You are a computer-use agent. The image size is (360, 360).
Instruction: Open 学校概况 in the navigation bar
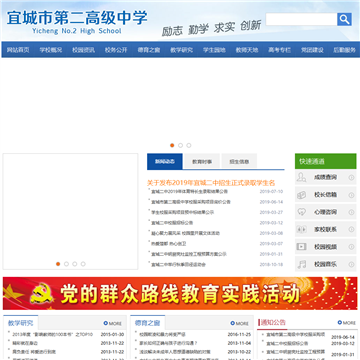click(51, 50)
